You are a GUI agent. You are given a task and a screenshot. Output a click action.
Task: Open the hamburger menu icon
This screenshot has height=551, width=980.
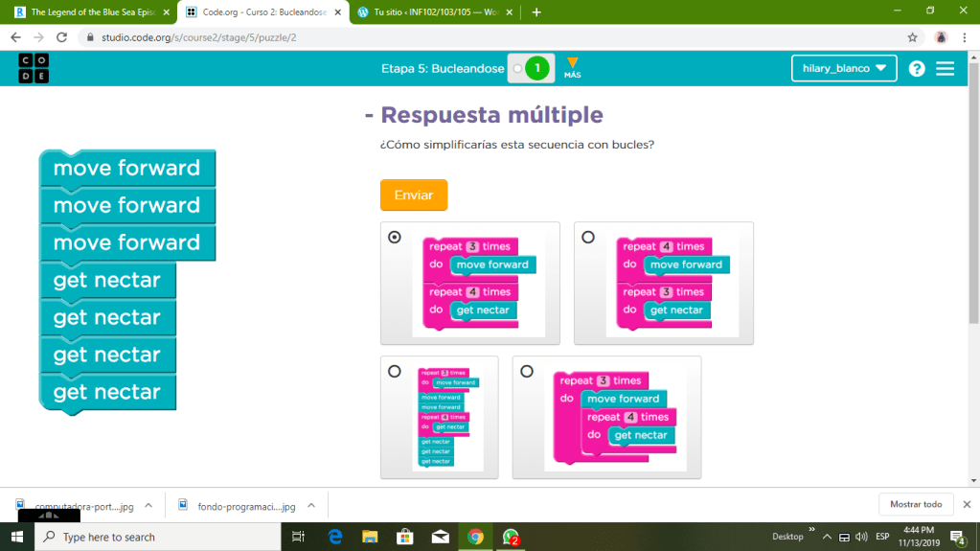click(946, 69)
